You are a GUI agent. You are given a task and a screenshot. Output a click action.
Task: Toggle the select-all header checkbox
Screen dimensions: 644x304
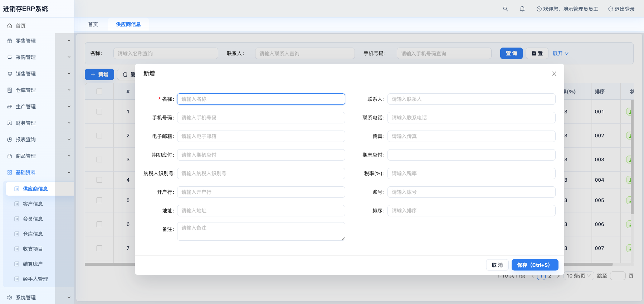click(99, 92)
